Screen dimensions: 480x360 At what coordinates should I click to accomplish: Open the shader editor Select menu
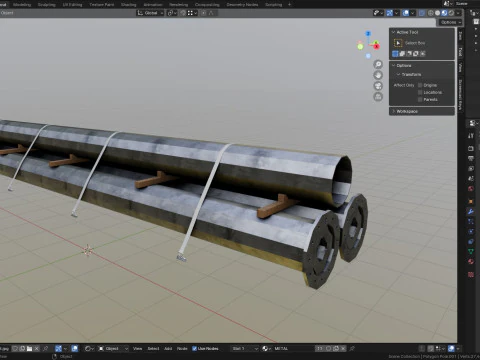point(153,349)
